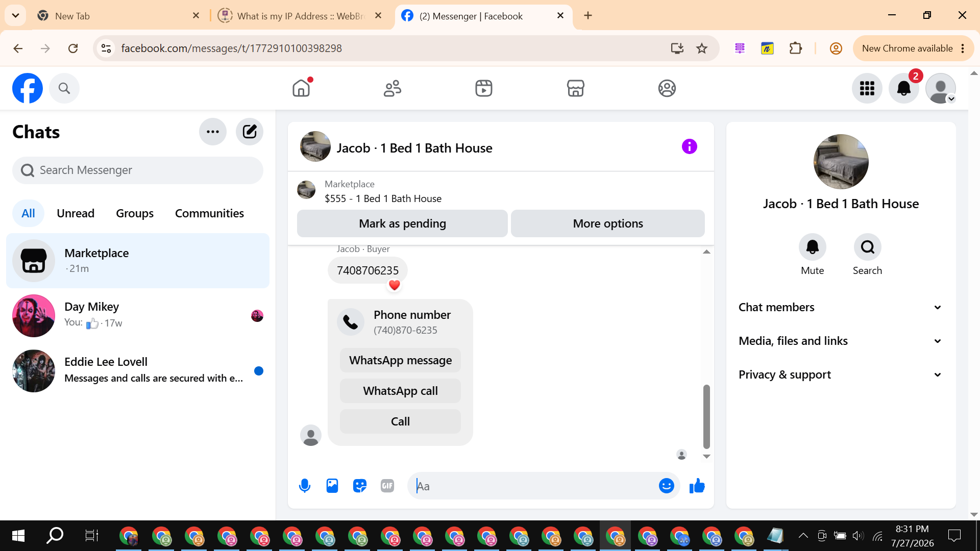The width and height of the screenshot is (980, 551).
Task: Open the Chrome extensions puzzle icon
Action: 795,48
